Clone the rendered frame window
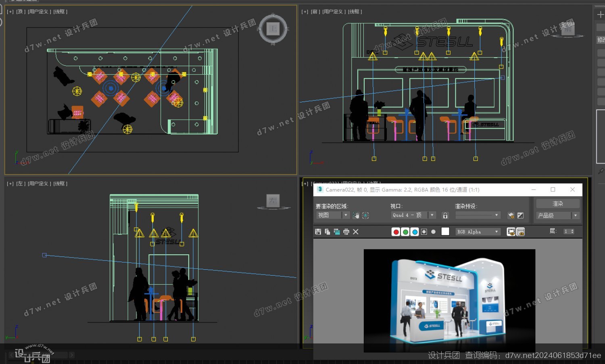 [337, 232]
